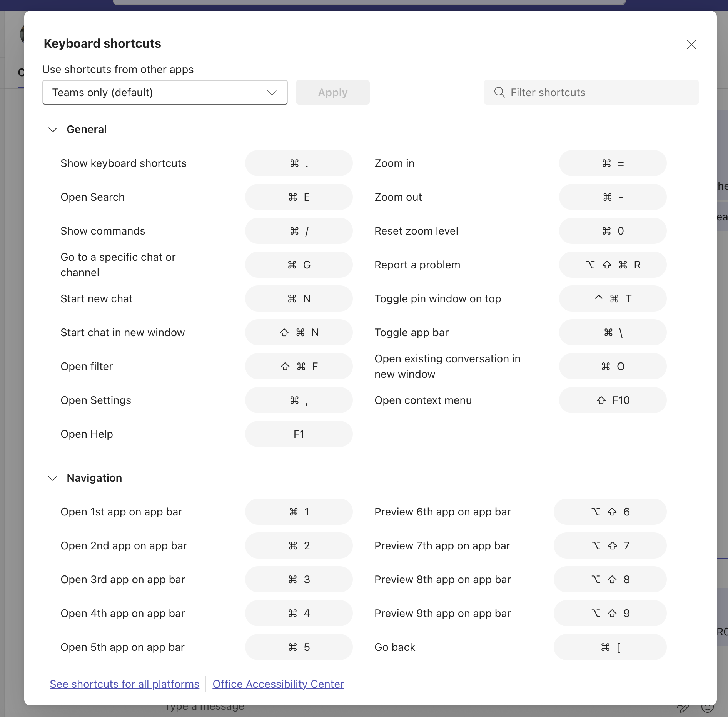Viewport: 728px width, 717px height.
Task: Click the ⌥ ⇧ ⌘ R shortcut pill
Action: click(613, 265)
